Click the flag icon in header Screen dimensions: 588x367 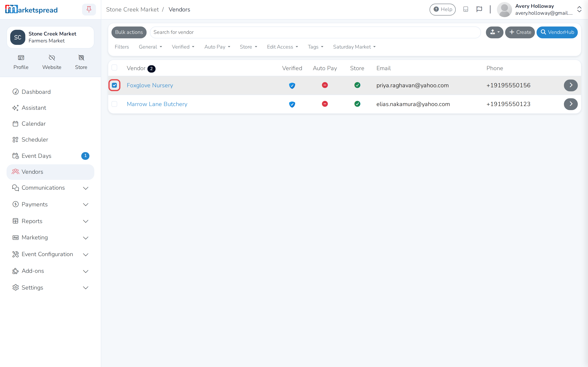tap(479, 9)
